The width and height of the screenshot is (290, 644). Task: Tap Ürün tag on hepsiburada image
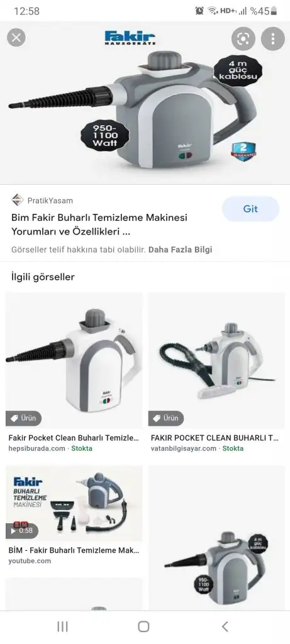pos(24,418)
